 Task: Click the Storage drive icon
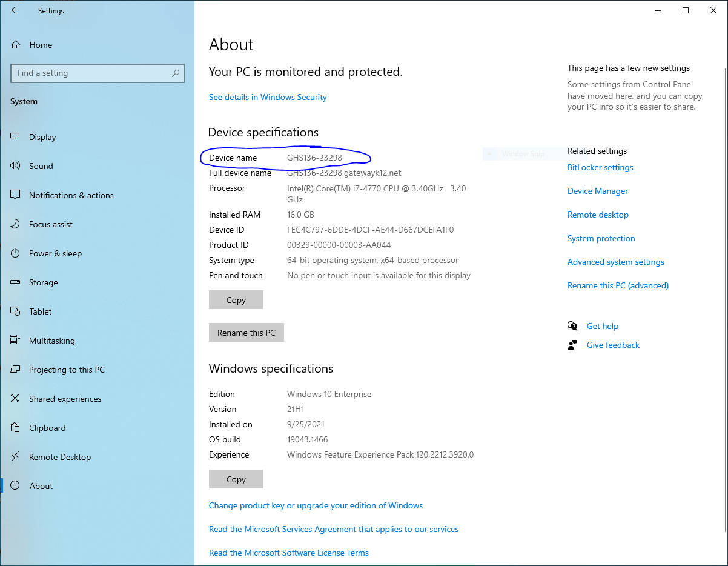coord(16,282)
